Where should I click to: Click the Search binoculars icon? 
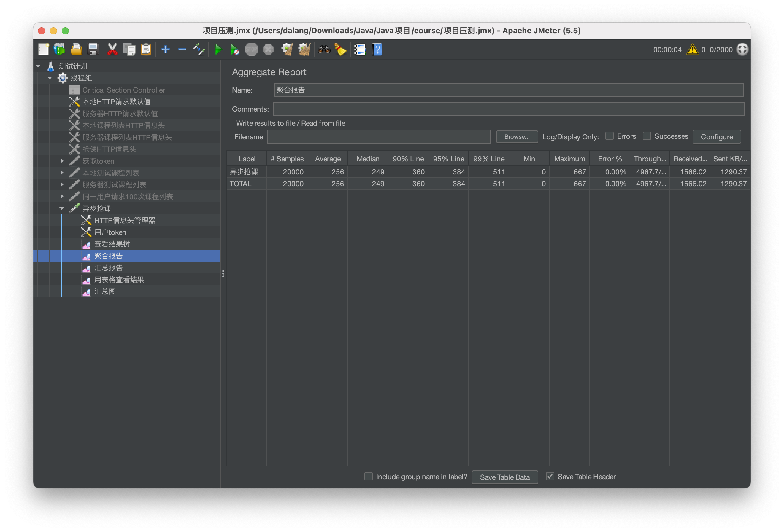(323, 50)
